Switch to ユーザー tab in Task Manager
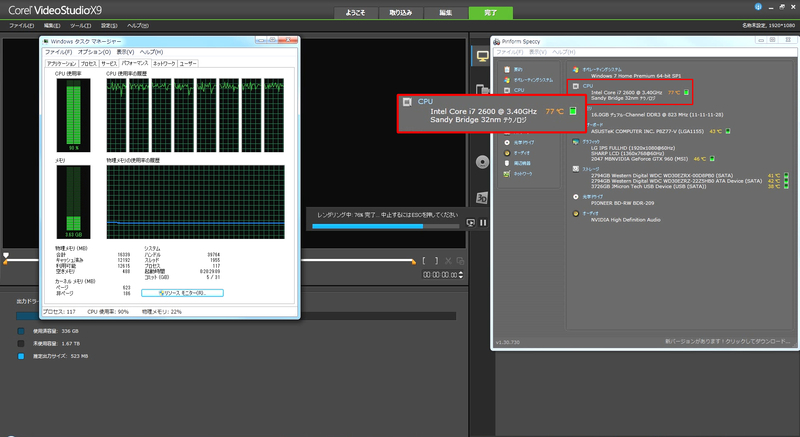This screenshot has height=437, width=800. coord(188,64)
